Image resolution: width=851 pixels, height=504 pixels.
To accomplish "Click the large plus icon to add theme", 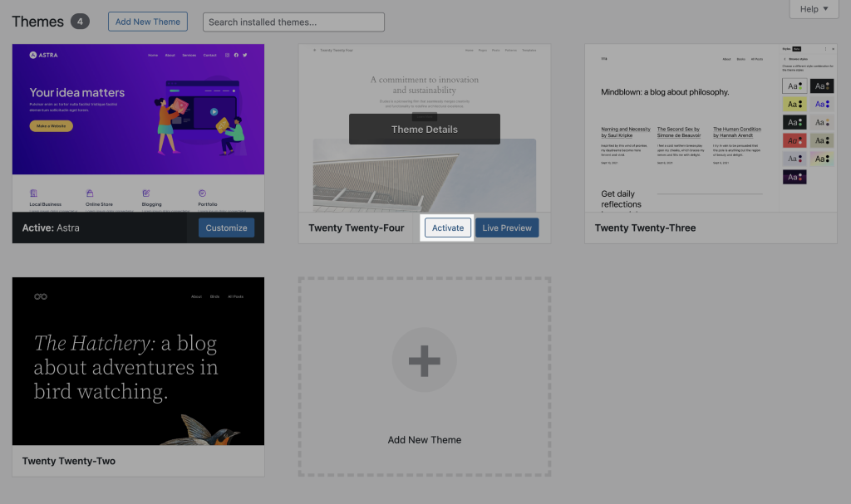I will click(424, 360).
